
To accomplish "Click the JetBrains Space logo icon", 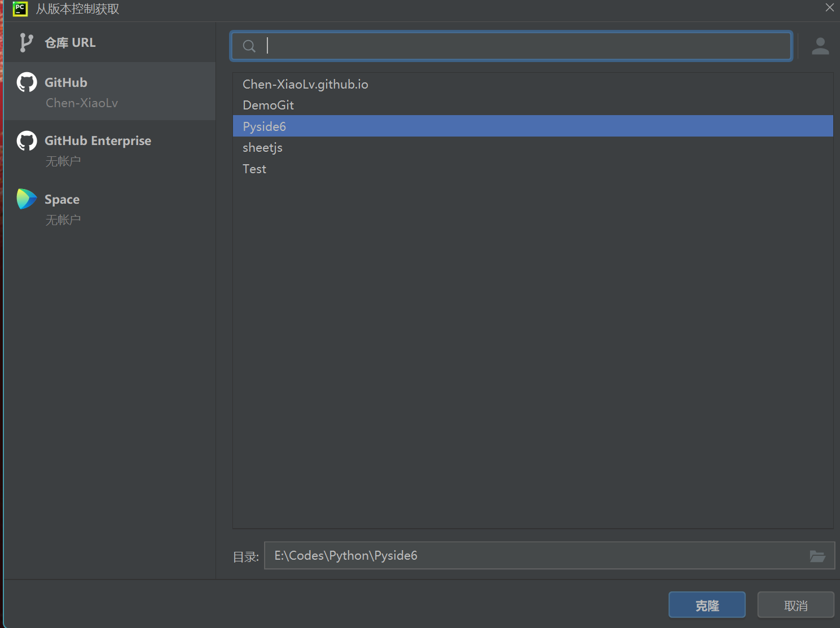I will click(x=27, y=199).
